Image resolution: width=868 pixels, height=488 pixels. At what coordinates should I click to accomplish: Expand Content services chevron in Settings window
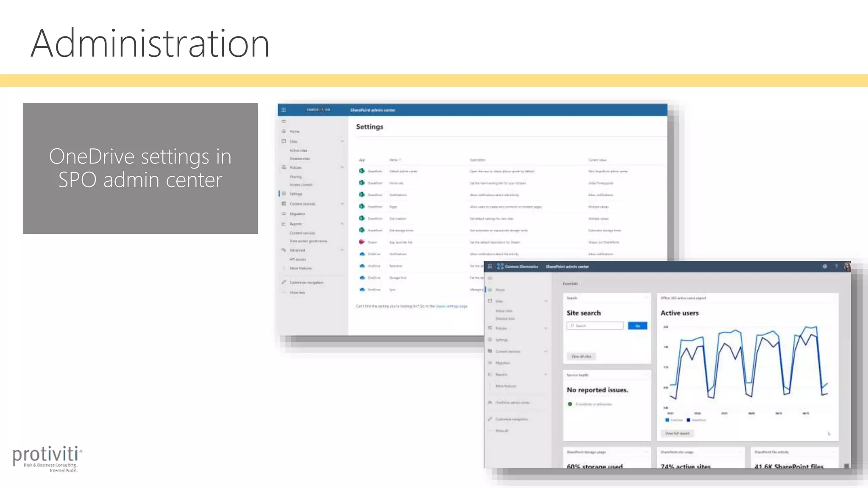click(342, 204)
